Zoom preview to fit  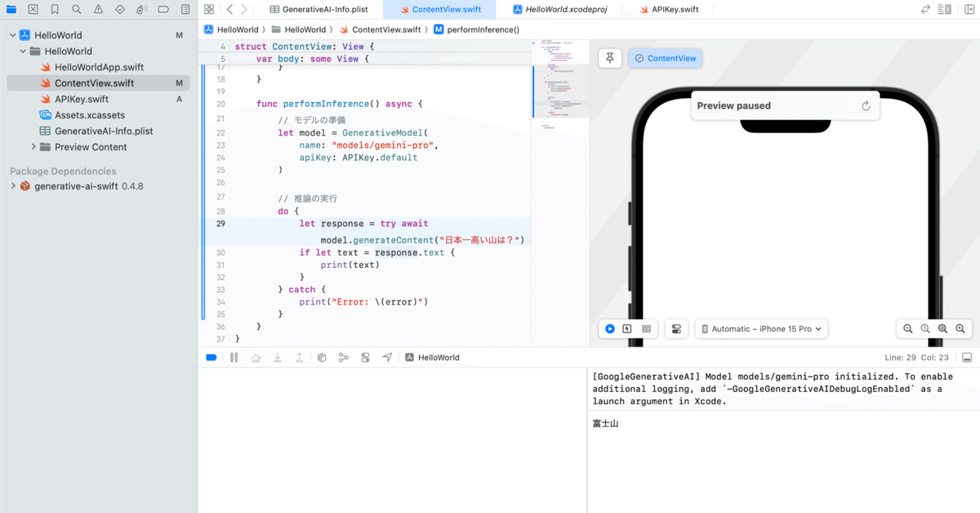942,328
